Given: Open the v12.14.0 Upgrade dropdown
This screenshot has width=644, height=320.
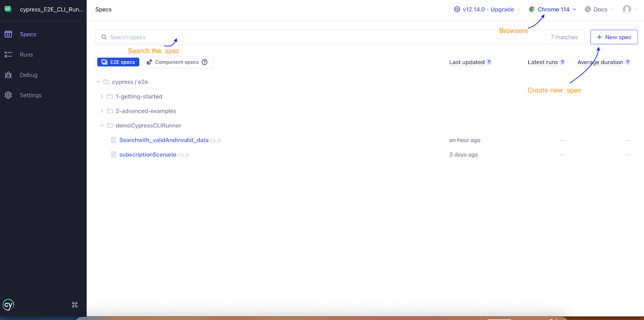Looking at the screenshot, I should tap(487, 9).
